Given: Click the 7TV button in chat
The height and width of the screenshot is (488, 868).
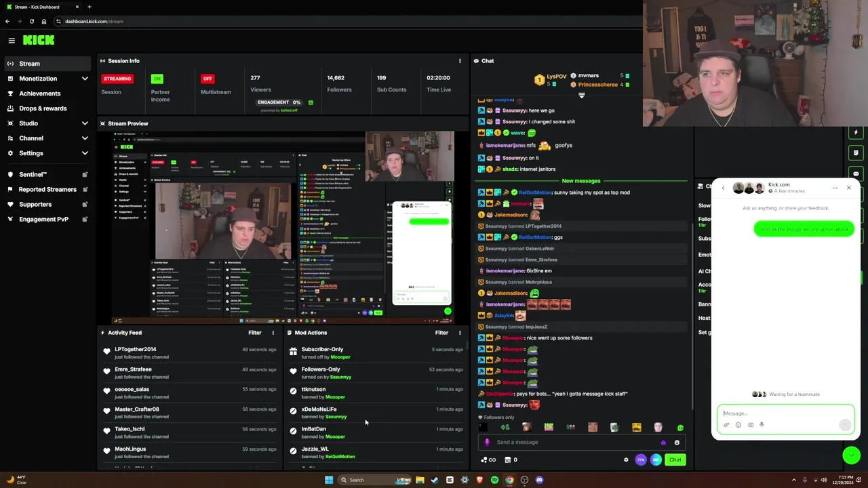Looking at the screenshot, I should 641,460.
